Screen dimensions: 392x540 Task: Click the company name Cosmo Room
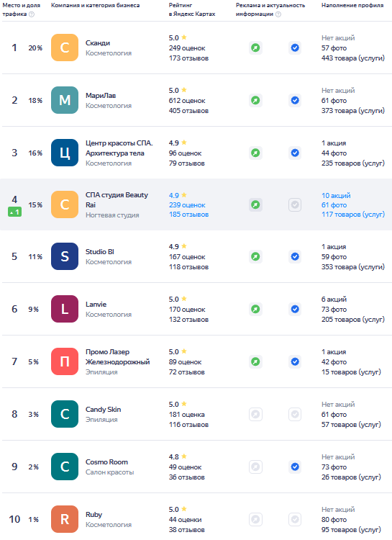pos(106,462)
